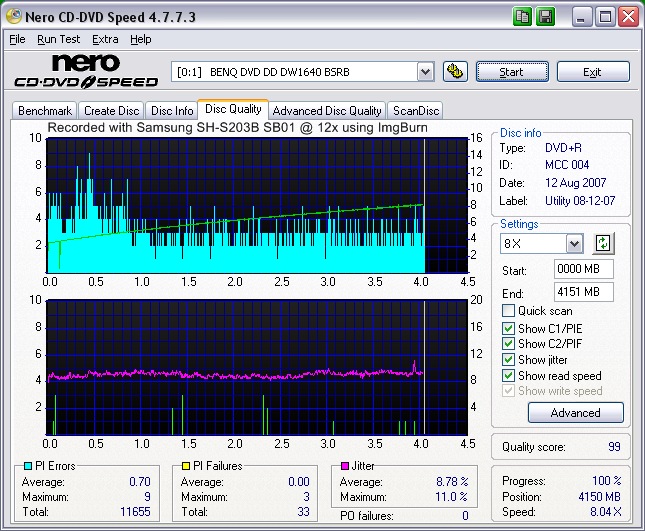Click the Nero disc icon in title bar
The image size is (645, 531).
[13, 17]
